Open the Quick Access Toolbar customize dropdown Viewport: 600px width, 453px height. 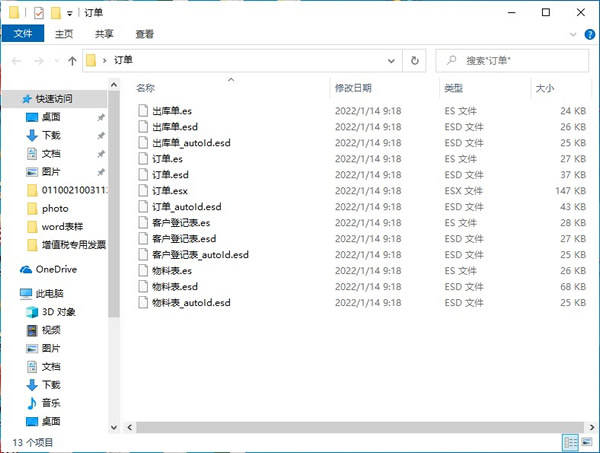coord(69,13)
